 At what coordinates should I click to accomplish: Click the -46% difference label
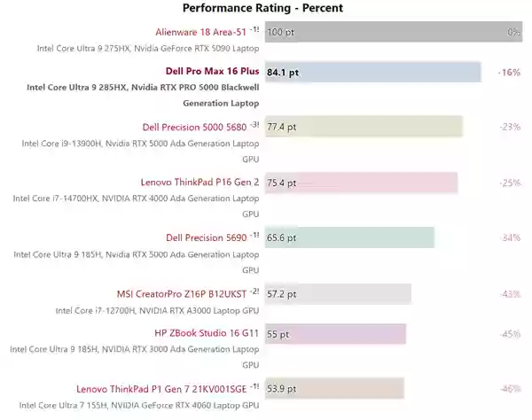point(509,388)
